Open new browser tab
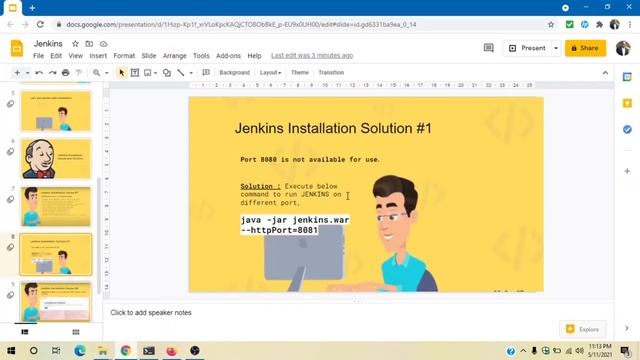Image resolution: width=640 pixels, height=360 pixels. (x=32, y=8)
